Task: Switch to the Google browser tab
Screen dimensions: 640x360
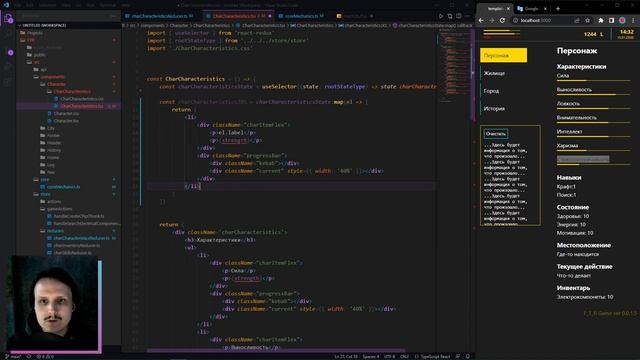Action: click(x=531, y=9)
